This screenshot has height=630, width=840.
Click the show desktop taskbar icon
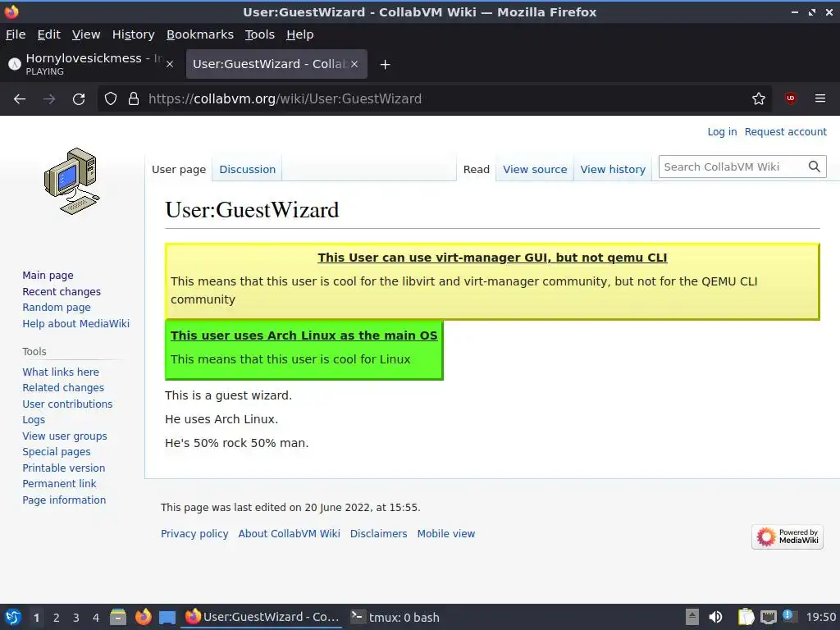click(x=167, y=618)
